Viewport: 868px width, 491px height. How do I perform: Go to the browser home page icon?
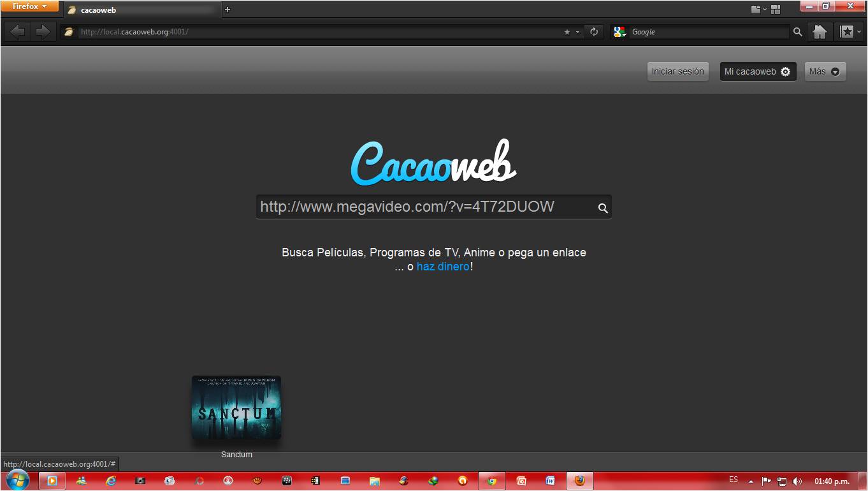(820, 32)
